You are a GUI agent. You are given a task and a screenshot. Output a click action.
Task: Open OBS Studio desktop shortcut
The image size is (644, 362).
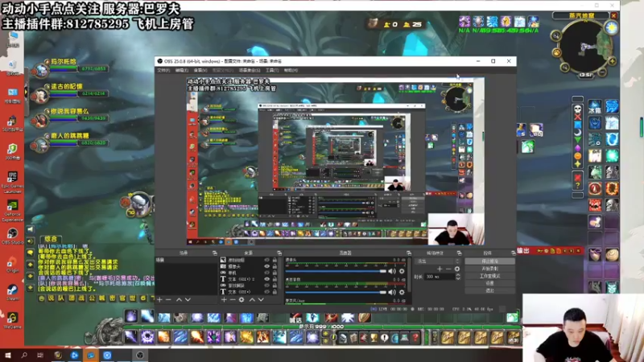click(12, 236)
